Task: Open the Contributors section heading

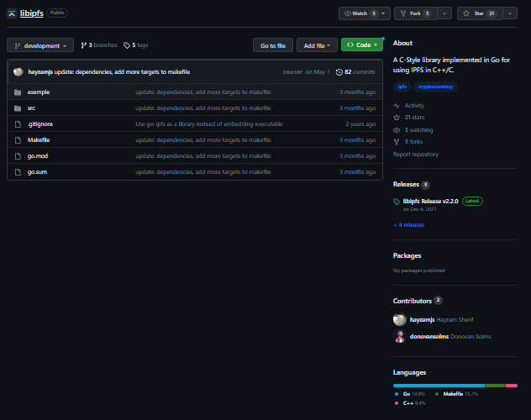Action: (x=413, y=301)
